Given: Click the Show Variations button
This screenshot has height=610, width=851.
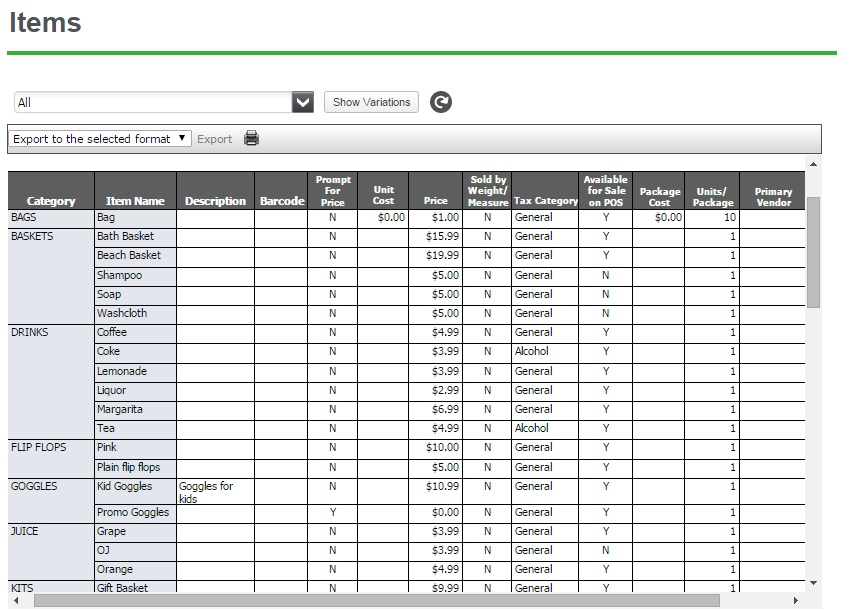Looking at the screenshot, I should click(x=371, y=102).
